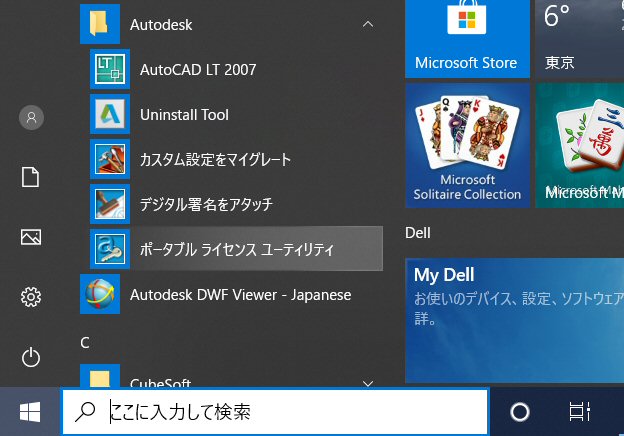Open Pictures from the sidebar icon
The width and height of the screenshot is (624, 436).
(31, 237)
